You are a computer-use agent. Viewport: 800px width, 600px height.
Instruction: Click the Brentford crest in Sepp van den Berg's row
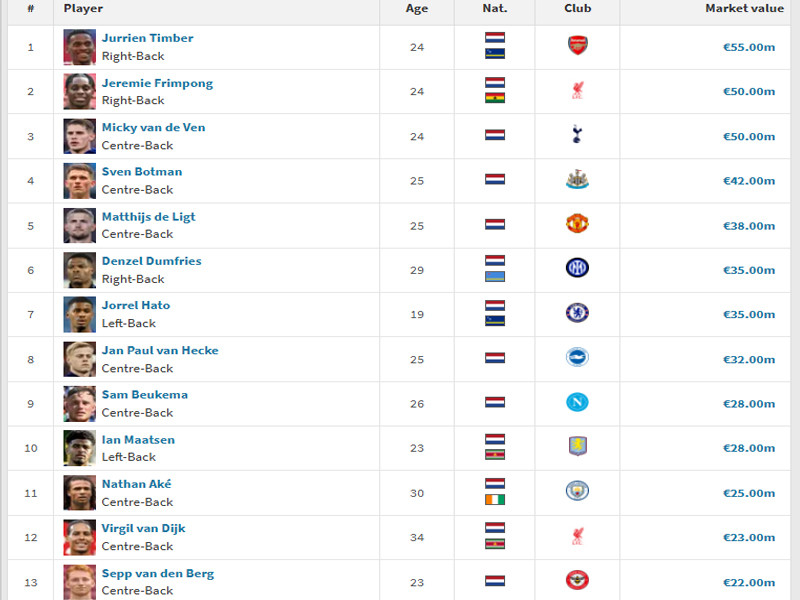click(578, 580)
